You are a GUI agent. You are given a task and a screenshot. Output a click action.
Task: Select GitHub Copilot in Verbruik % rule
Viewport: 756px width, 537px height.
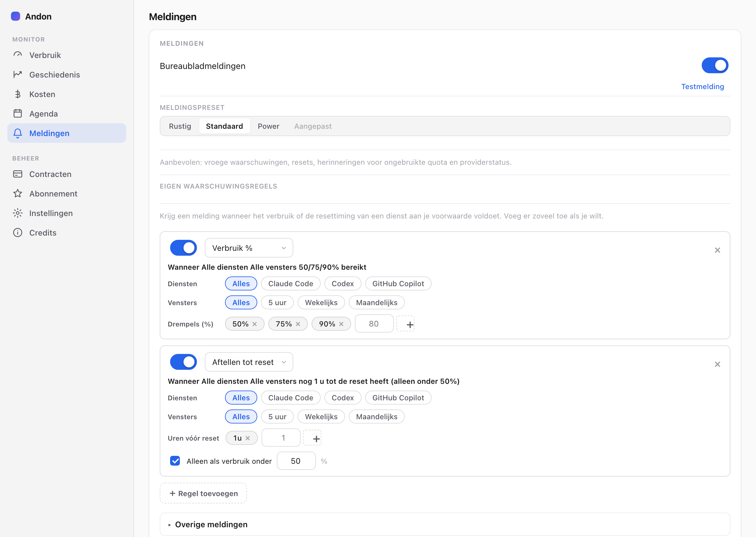(x=398, y=283)
